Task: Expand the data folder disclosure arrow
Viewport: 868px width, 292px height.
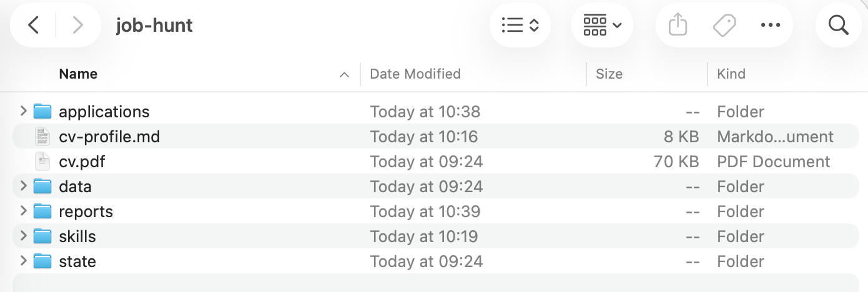Action: 23,186
